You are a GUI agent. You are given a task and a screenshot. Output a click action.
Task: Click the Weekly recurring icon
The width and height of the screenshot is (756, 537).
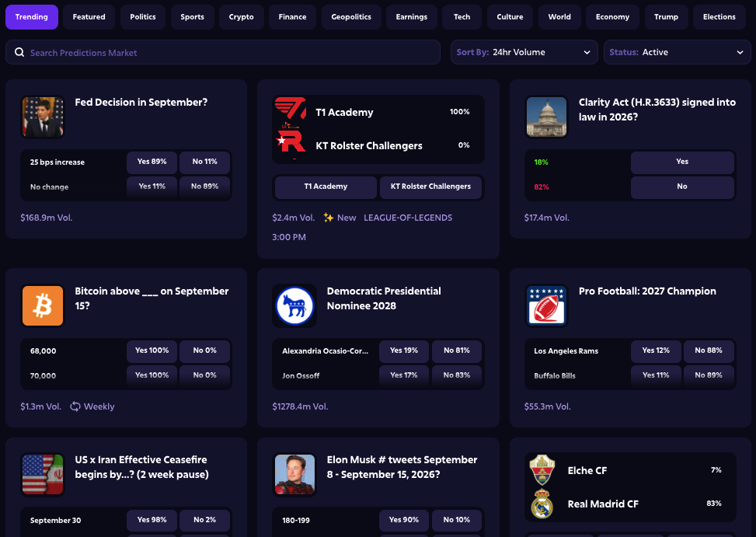point(75,406)
